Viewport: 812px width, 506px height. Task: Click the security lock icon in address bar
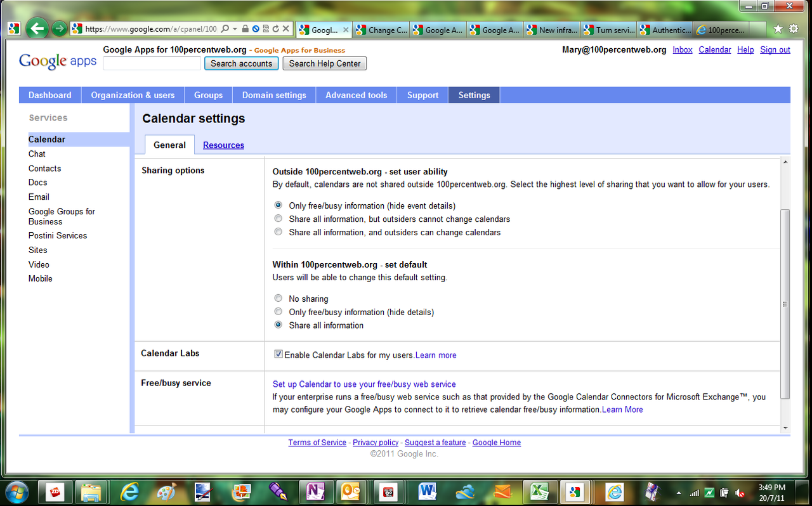tap(246, 29)
